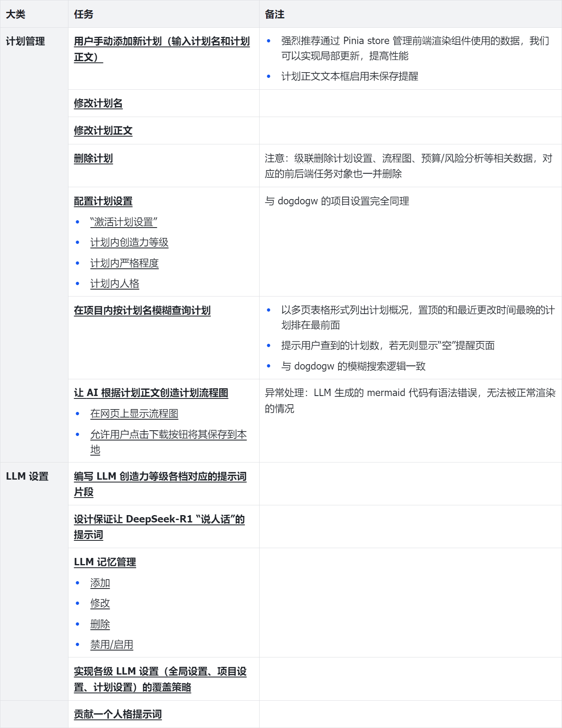Open the 贡献一个人格提示词 link
The width and height of the screenshot is (562, 728).
coord(118,715)
